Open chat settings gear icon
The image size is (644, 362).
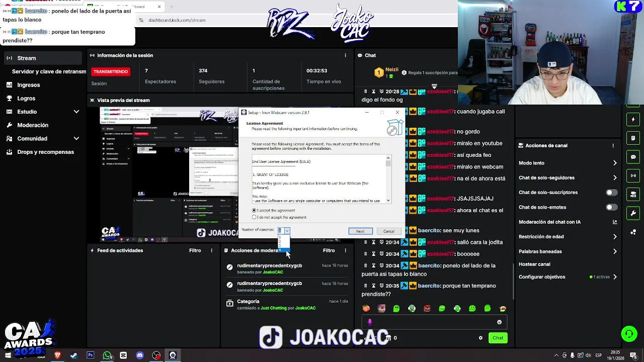coord(480,338)
